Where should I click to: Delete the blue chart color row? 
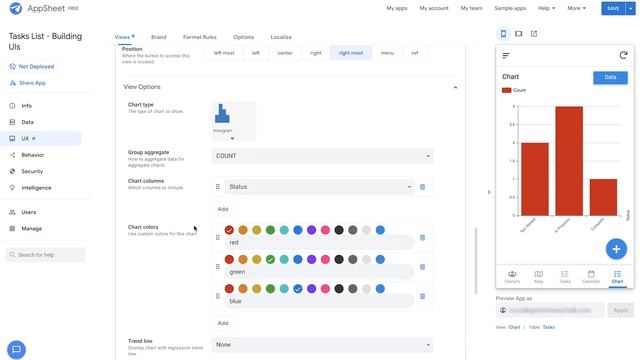(422, 296)
